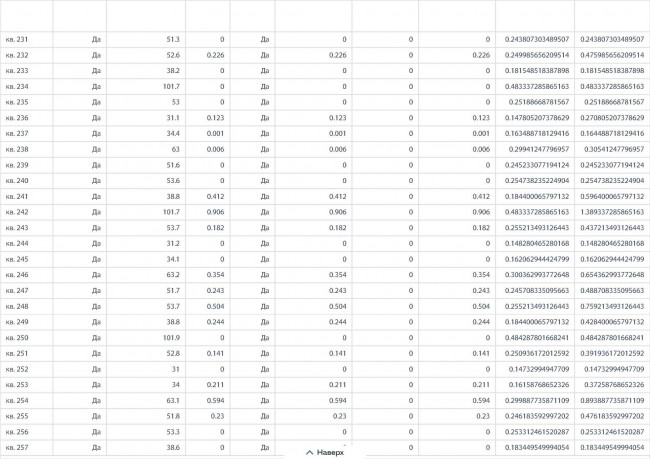Click area value 38.2 in row кв. 233
Viewport: 650px width, 459px height.
[173, 70]
